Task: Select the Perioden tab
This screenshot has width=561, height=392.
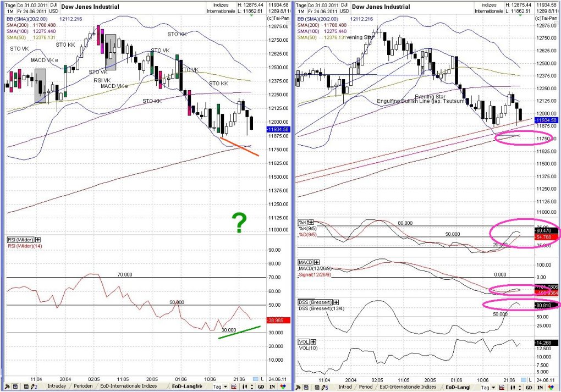Action: pyautogui.click(x=82, y=387)
